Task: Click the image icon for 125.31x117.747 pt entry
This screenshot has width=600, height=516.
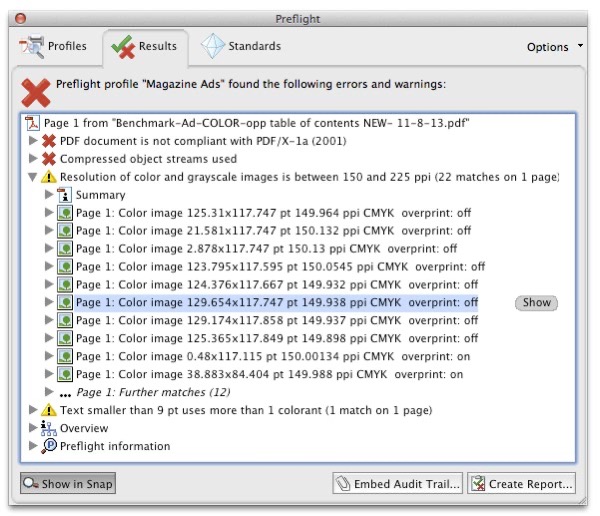Action: point(65,213)
